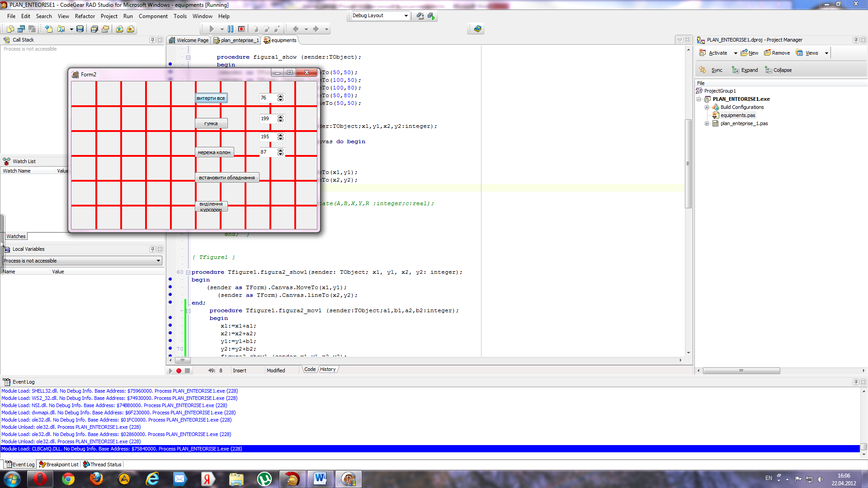Open the Refactor menu
Screen dimensions: 868x488
point(85,16)
